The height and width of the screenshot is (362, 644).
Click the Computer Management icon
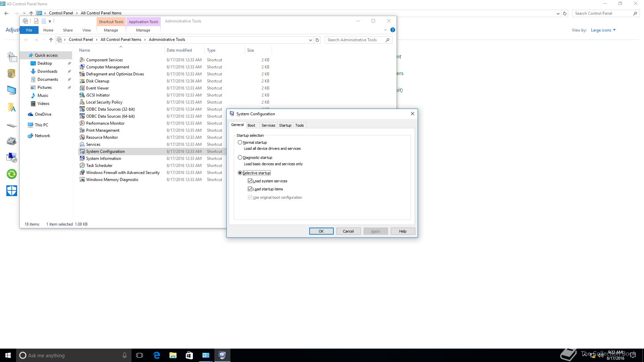pyautogui.click(x=82, y=67)
